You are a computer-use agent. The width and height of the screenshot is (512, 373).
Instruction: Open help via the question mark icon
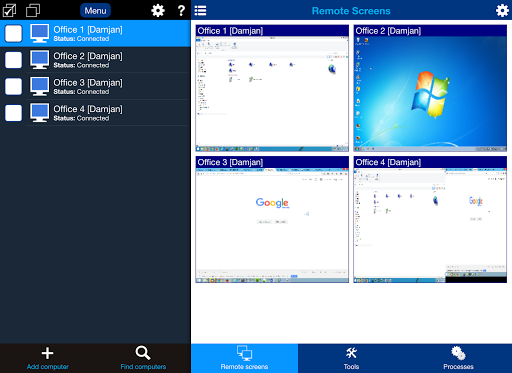(181, 11)
